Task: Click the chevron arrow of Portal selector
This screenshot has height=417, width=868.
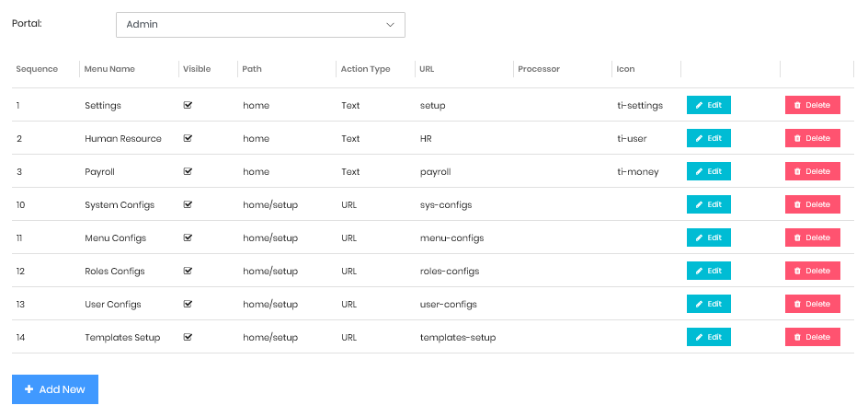Action: [390, 25]
